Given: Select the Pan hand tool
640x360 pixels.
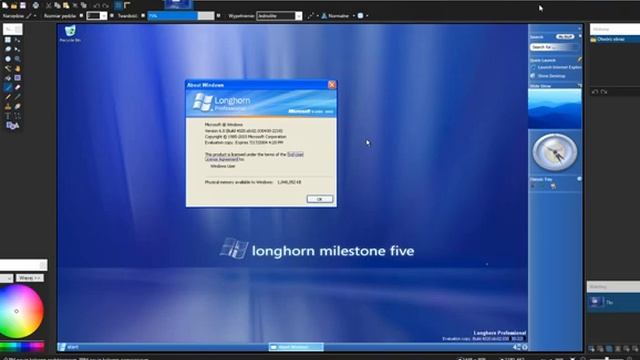Looking at the screenshot, I should [x=17, y=68].
